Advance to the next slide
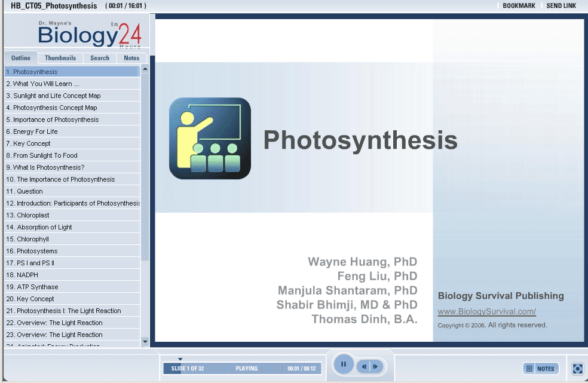This screenshot has height=383, width=588. [x=376, y=366]
